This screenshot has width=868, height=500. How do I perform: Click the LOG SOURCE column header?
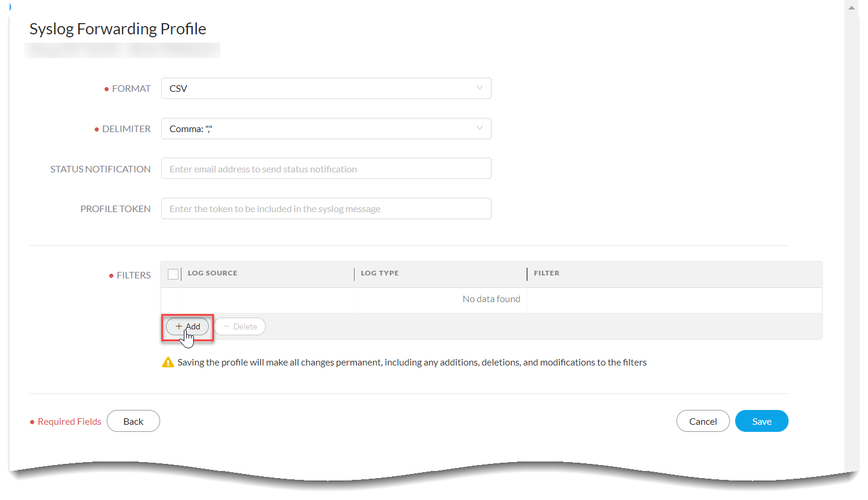coord(212,273)
